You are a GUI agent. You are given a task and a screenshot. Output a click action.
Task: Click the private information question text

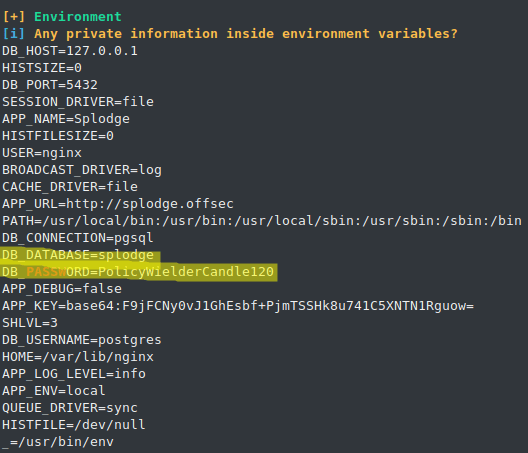coord(246,34)
